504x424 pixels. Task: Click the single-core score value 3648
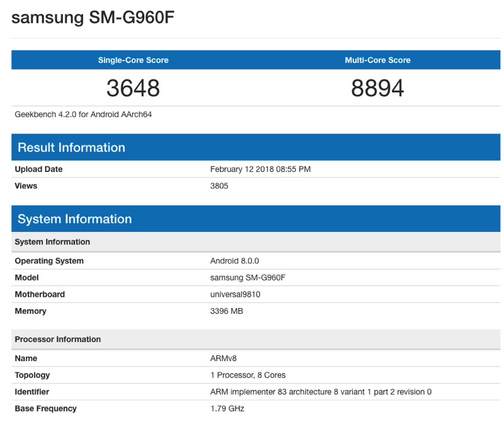[133, 88]
